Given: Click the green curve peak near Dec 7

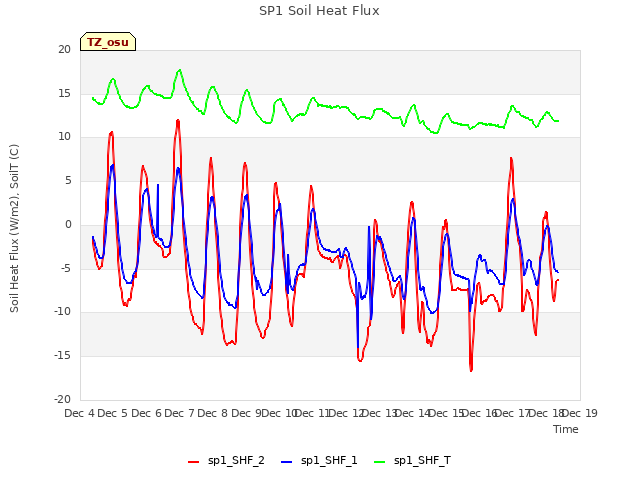Looking at the screenshot, I should coord(180,70).
